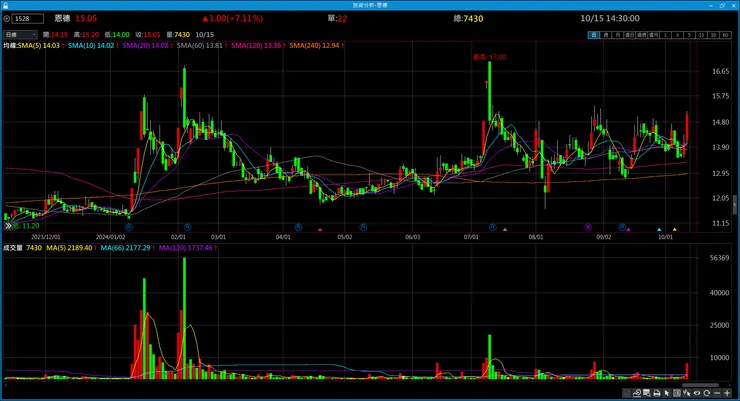740x401 pixels.
Task: Click the last price 15.05 in header
Action: coord(86,18)
